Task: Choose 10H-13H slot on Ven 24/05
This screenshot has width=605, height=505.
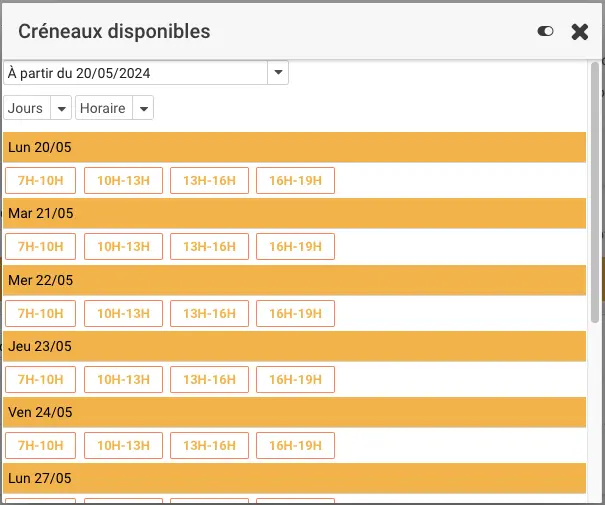Action: click(123, 445)
